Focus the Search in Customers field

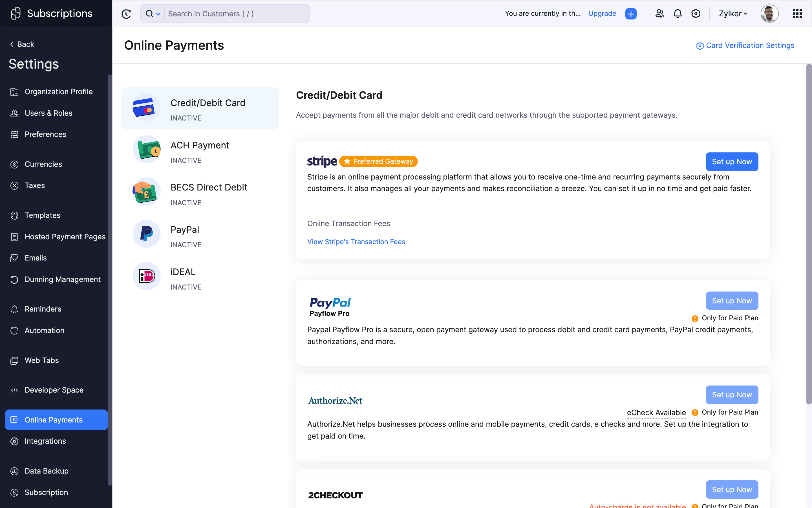coord(237,14)
